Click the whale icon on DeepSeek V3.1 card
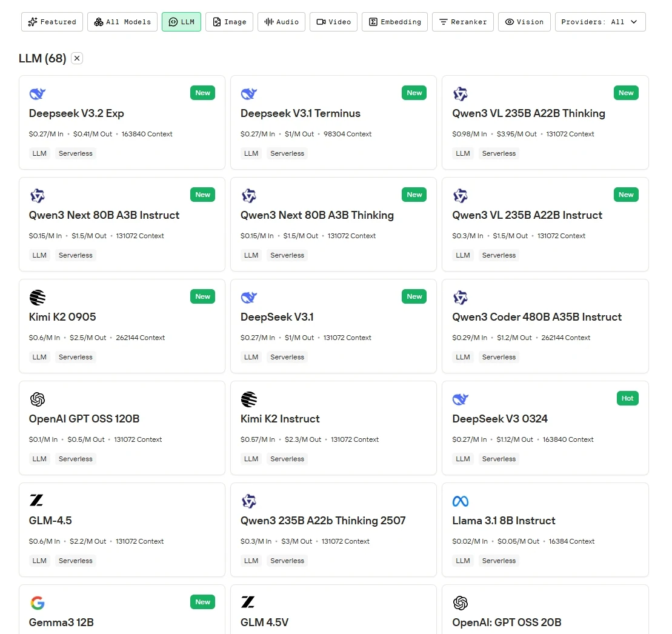Viewport: 672px width, 634px height. (x=249, y=297)
